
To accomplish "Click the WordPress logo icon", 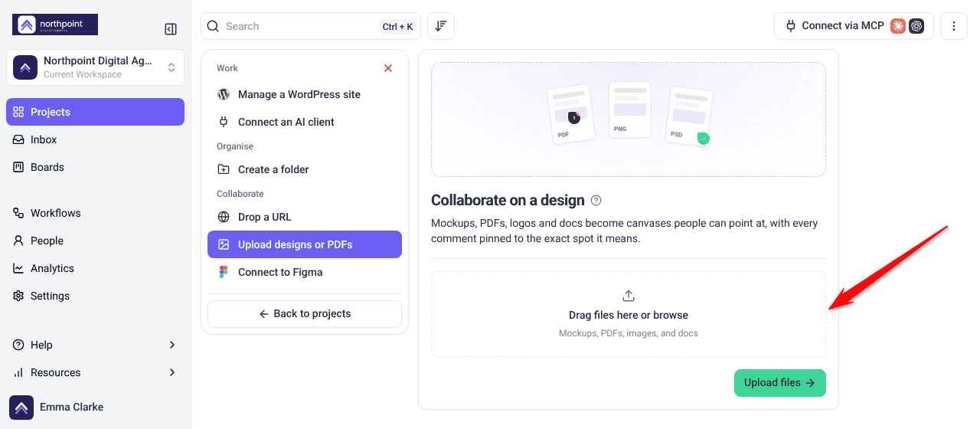I will coord(224,94).
